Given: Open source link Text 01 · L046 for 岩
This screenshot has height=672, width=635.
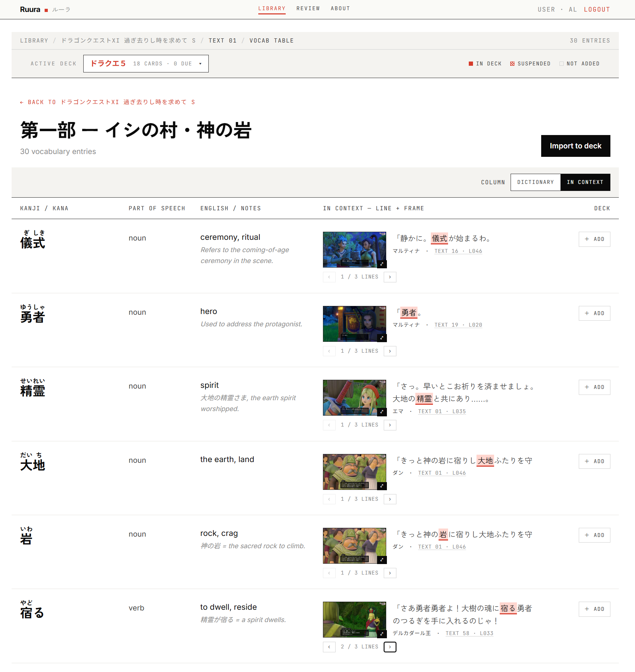Looking at the screenshot, I should pyautogui.click(x=442, y=547).
